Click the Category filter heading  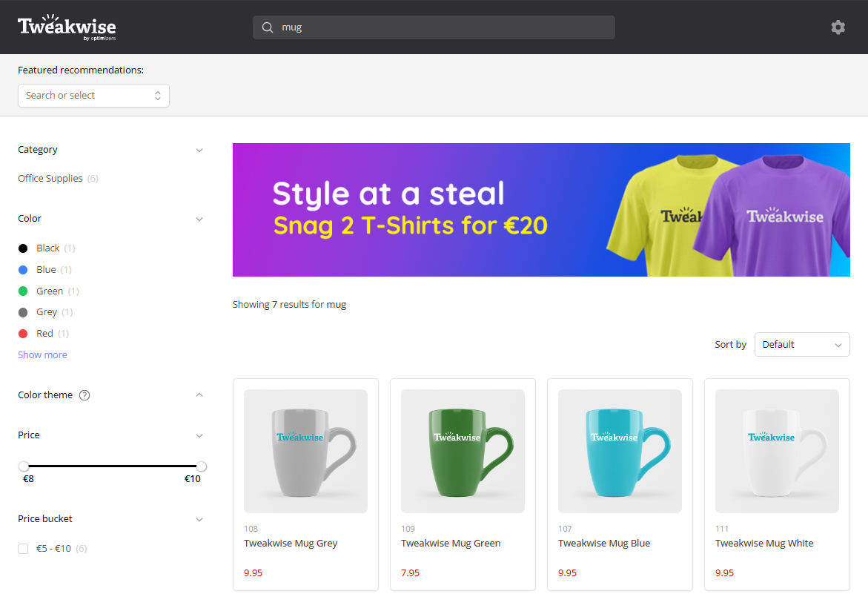click(x=37, y=150)
